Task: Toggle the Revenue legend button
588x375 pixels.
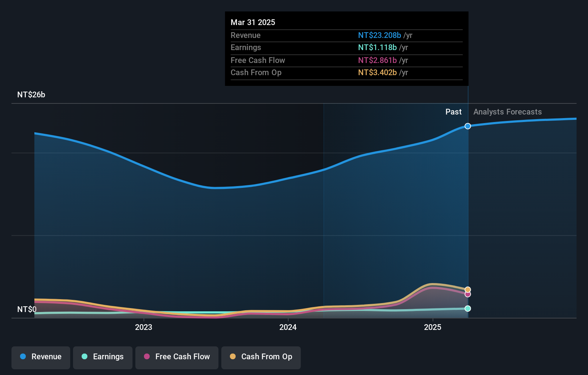Action: [41, 357]
